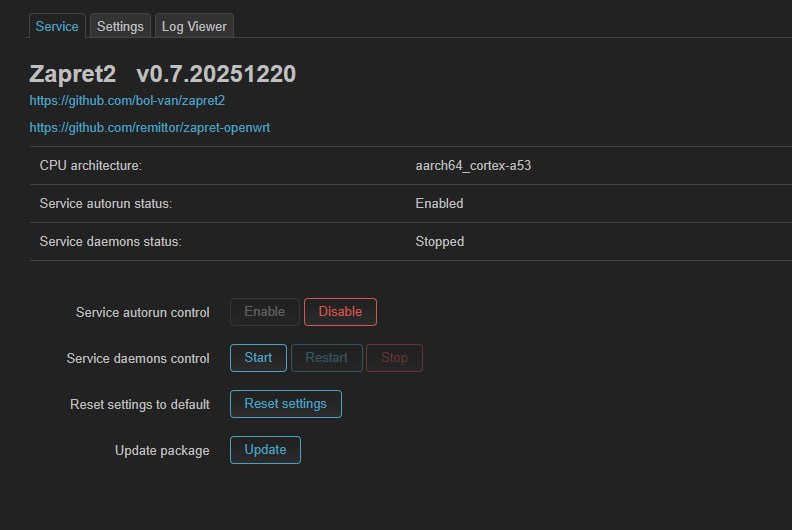Select the 'aarch64_cortex-a53' architecture value

coord(473,166)
